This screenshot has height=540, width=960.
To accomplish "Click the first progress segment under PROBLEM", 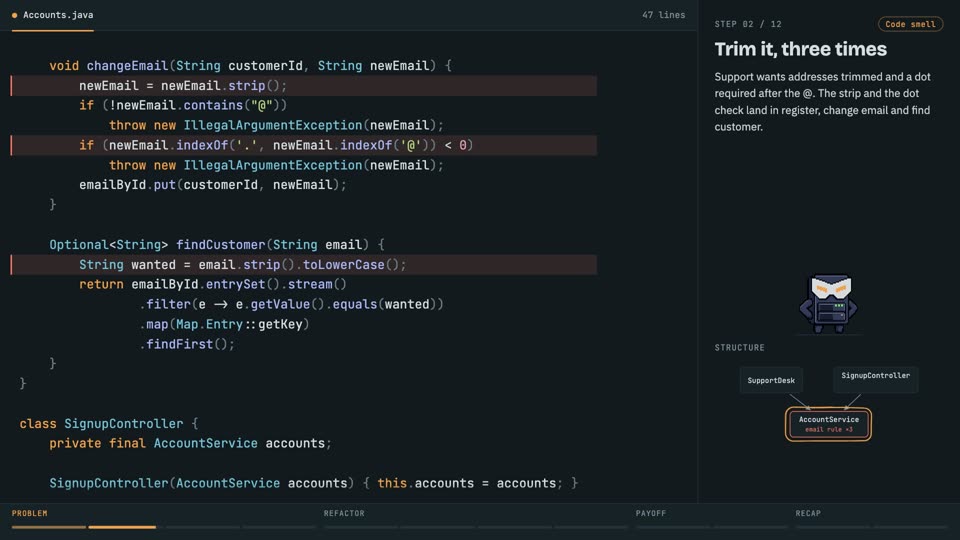I will tap(49, 527).
